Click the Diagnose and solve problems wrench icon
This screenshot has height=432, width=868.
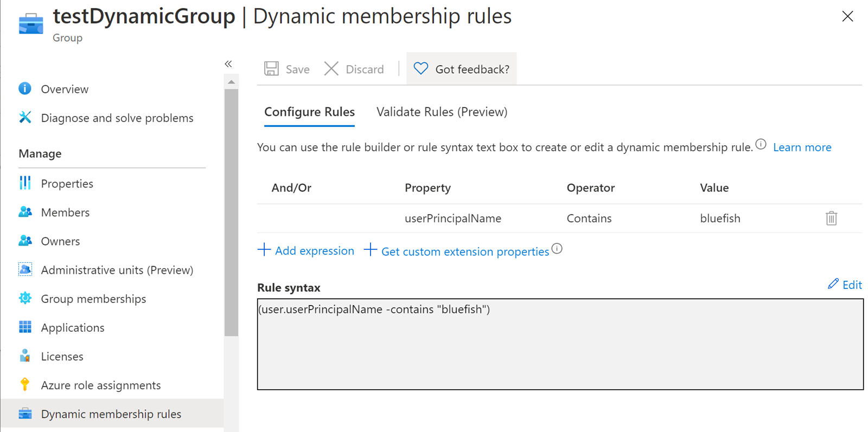pos(25,117)
